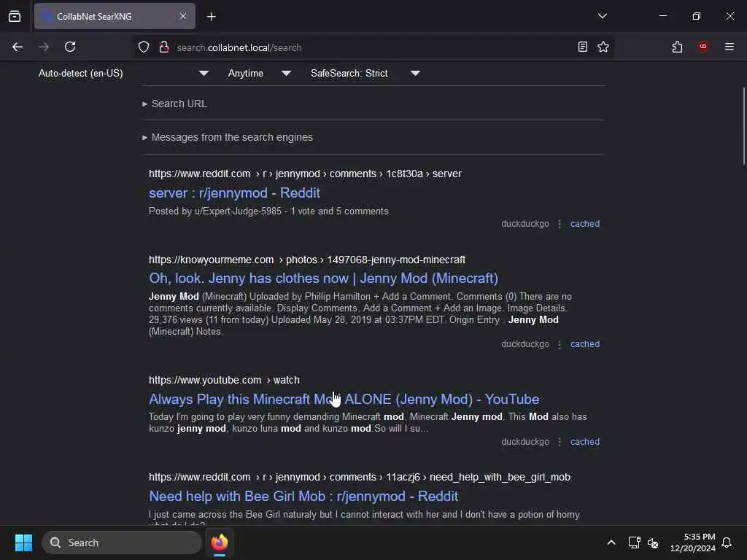Screen dimensions: 747x560
Task: Open network status tray icon
Action: (634, 542)
